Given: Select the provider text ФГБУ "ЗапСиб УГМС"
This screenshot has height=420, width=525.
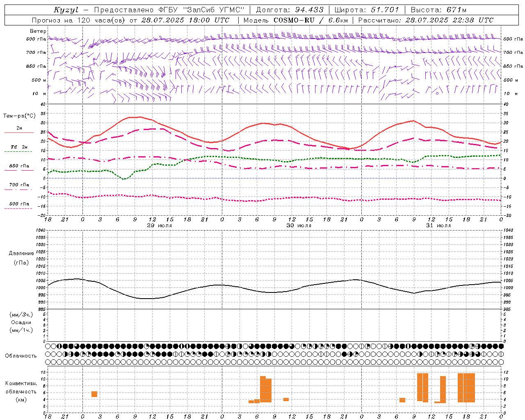Looking at the screenshot, I should click(201, 10).
